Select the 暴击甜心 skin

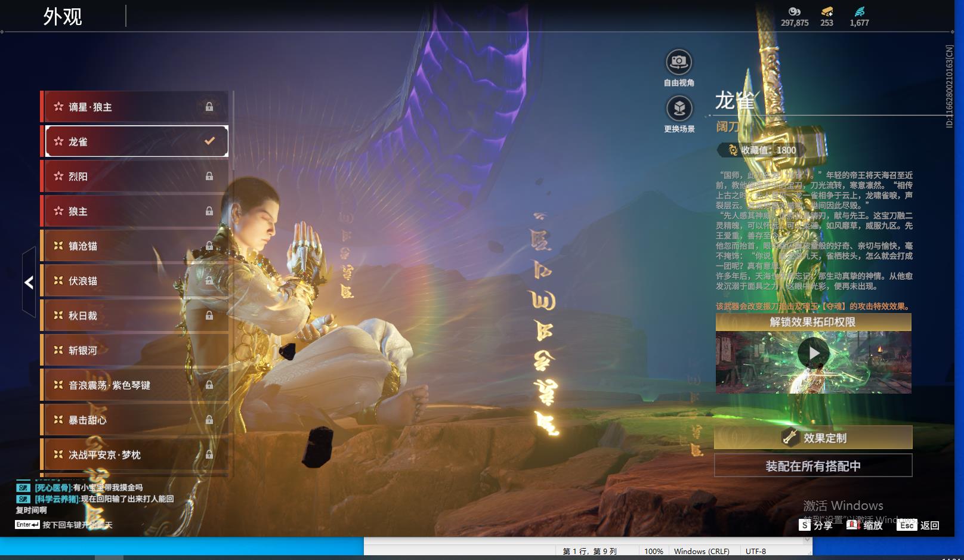pyautogui.click(x=135, y=420)
